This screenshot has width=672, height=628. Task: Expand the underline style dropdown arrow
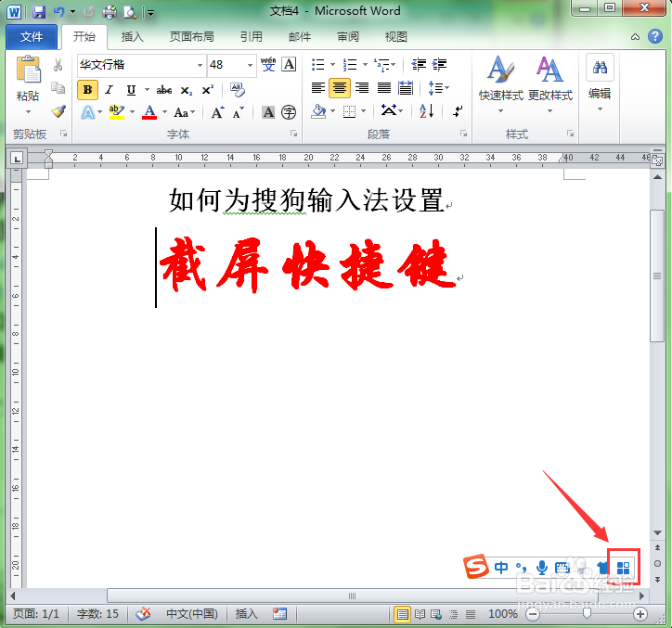point(147,90)
